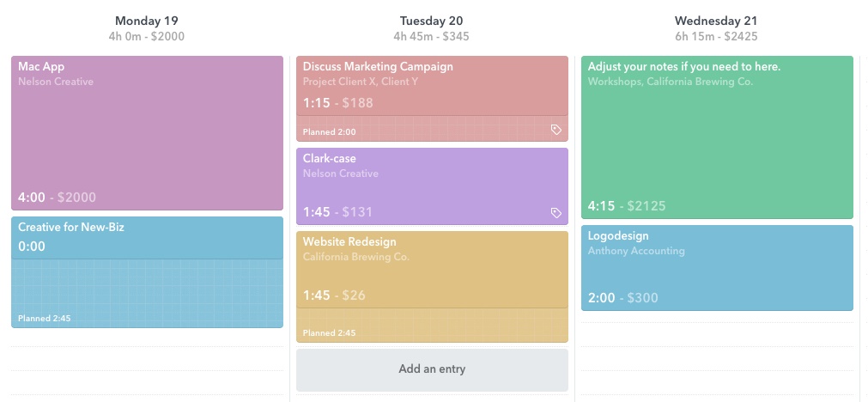The height and width of the screenshot is (402, 868).
Task: Open the Mac App entry title
Action: (41, 67)
